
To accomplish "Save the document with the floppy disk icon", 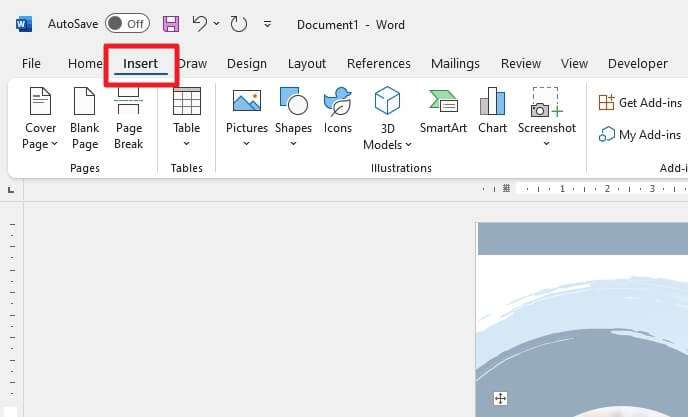I will 171,24.
